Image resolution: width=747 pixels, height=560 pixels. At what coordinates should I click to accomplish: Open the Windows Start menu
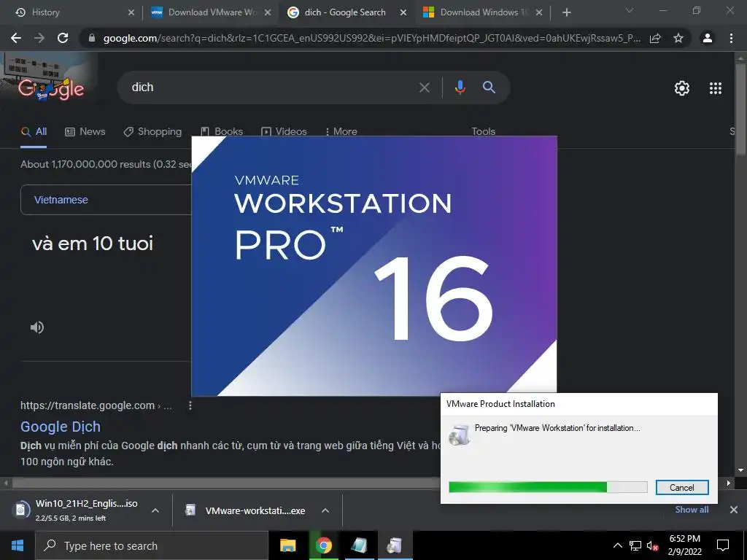(18, 545)
